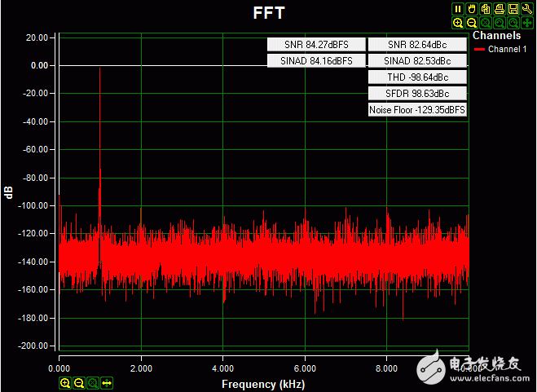The height and width of the screenshot is (392, 537).
Task: Click the SINAD 82.53dBc readout
Action: 417,61
